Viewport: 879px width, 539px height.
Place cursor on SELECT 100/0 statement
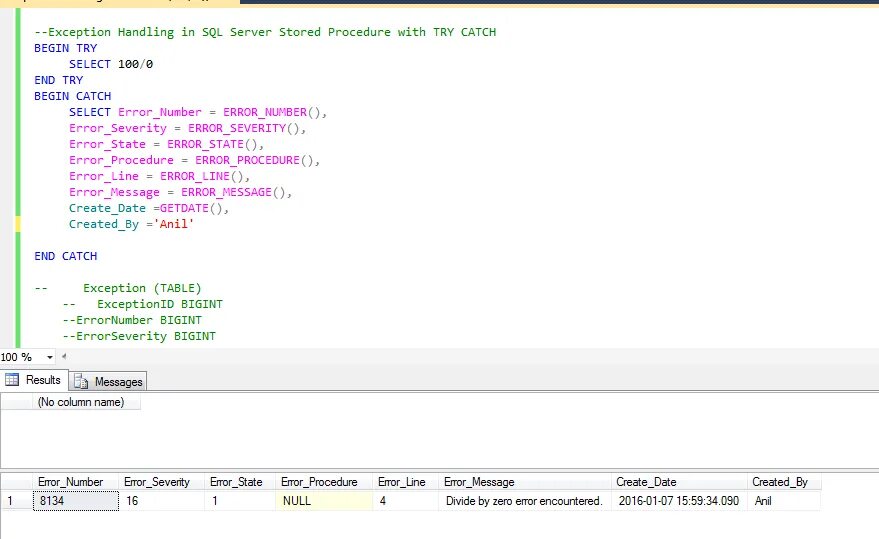click(x=110, y=64)
